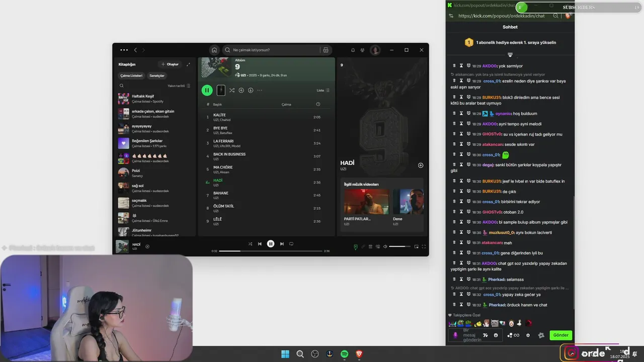Sort tracks by duration clock header

[x=318, y=104]
